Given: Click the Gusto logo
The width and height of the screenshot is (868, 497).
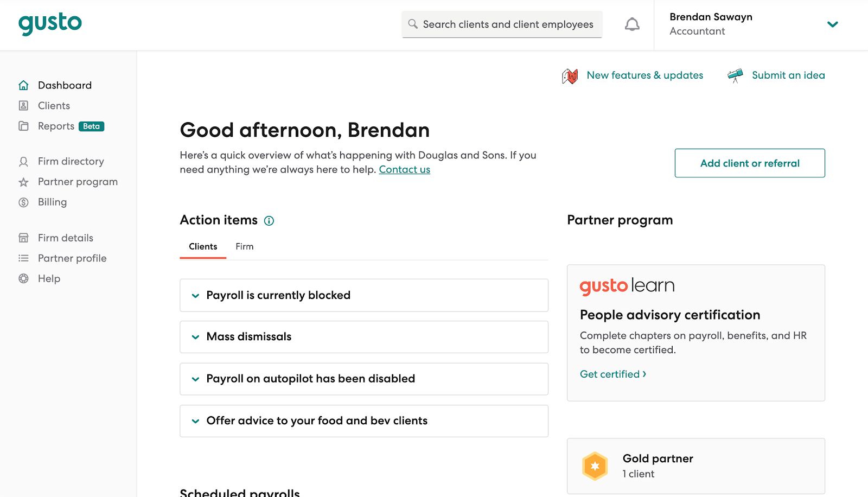Looking at the screenshot, I should coord(50,23).
